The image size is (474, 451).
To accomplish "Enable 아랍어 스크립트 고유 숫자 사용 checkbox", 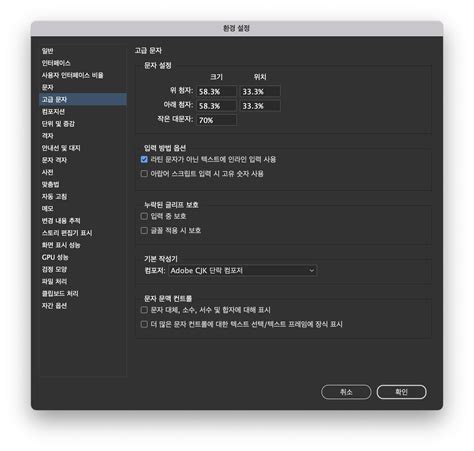I will [x=144, y=174].
